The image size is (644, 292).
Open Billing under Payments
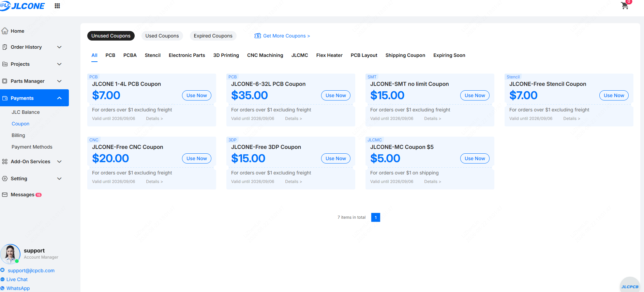pos(18,135)
